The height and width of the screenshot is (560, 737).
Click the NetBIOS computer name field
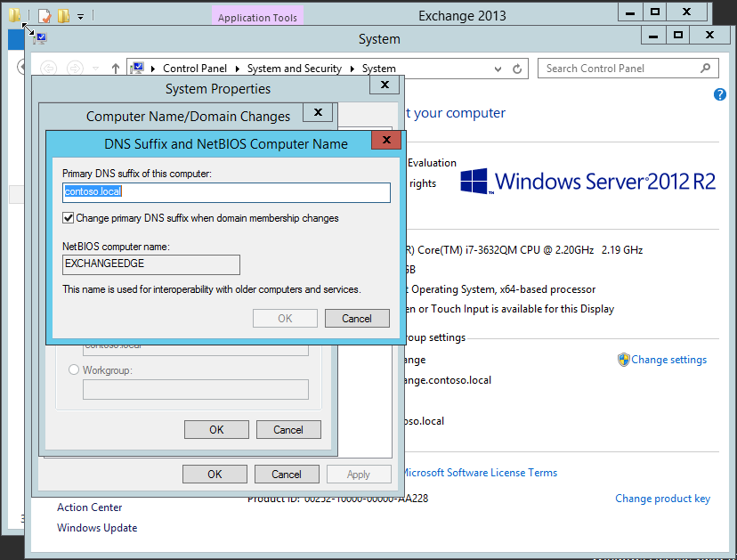pos(151,264)
